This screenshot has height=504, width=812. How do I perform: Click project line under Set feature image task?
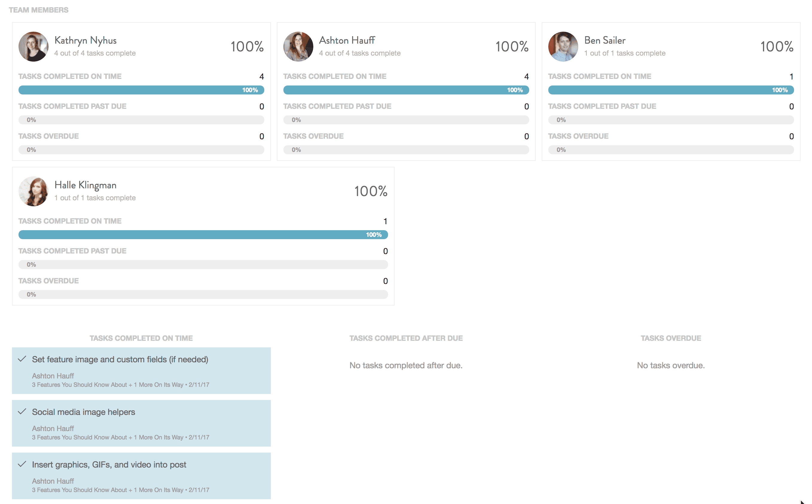(x=121, y=385)
